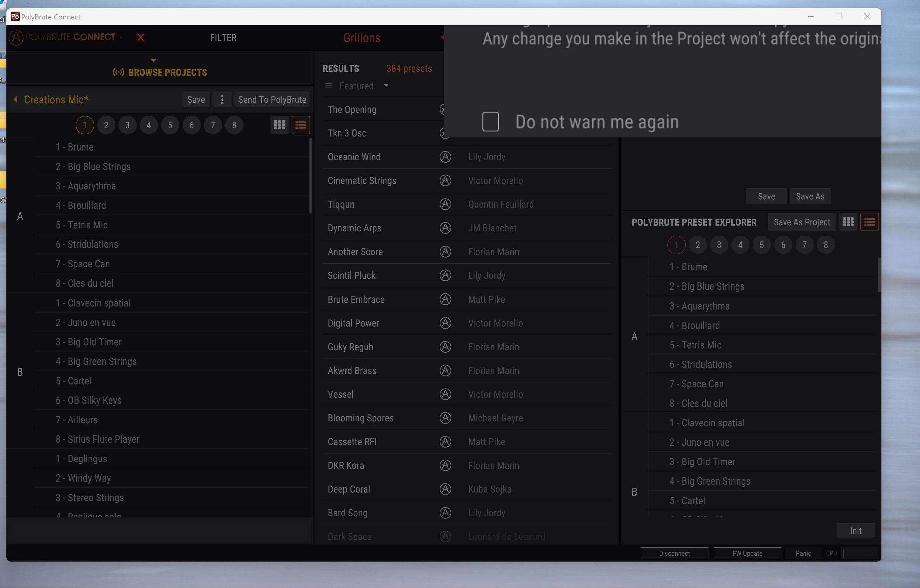Screen dimensions: 920x588
Task: Select project bank 7
Action: click(x=213, y=125)
